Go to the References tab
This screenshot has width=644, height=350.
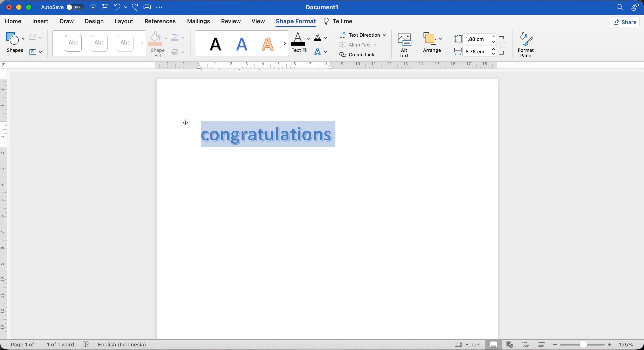click(x=160, y=21)
